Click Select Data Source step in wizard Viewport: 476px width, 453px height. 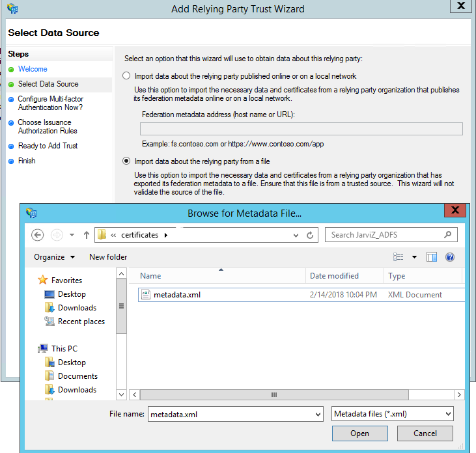tap(48, 84)
